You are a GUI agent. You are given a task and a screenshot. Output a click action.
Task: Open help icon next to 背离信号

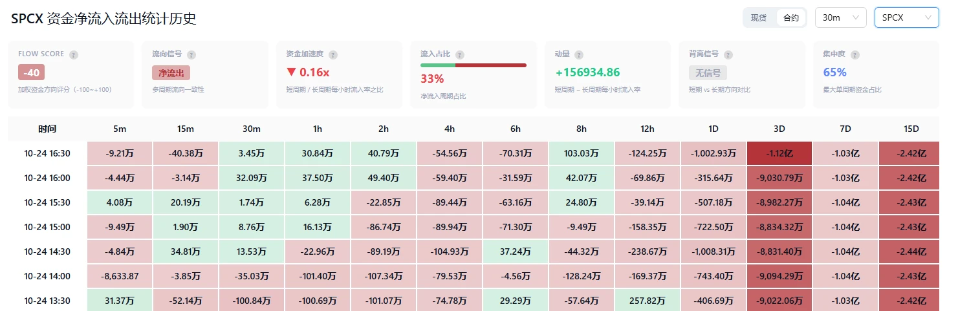728,55
